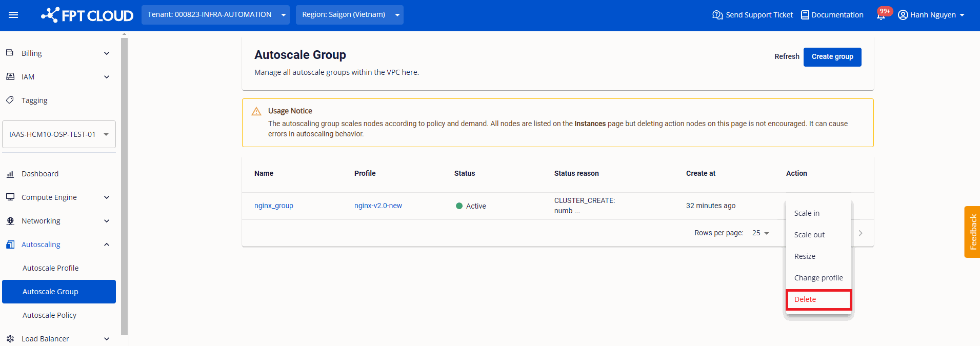Expand the Load Balancer chevron
980x346 pixels.
click(x=107, y=339)
